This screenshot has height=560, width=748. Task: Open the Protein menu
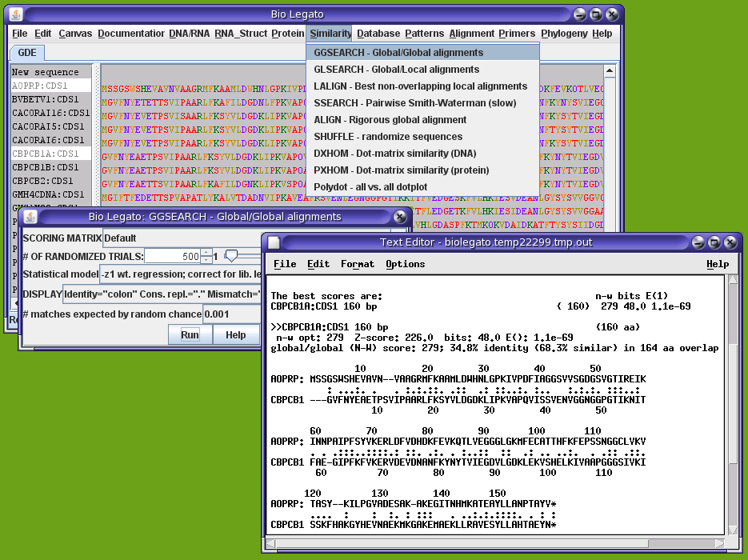pyautogui.click(x=288, y=34)
